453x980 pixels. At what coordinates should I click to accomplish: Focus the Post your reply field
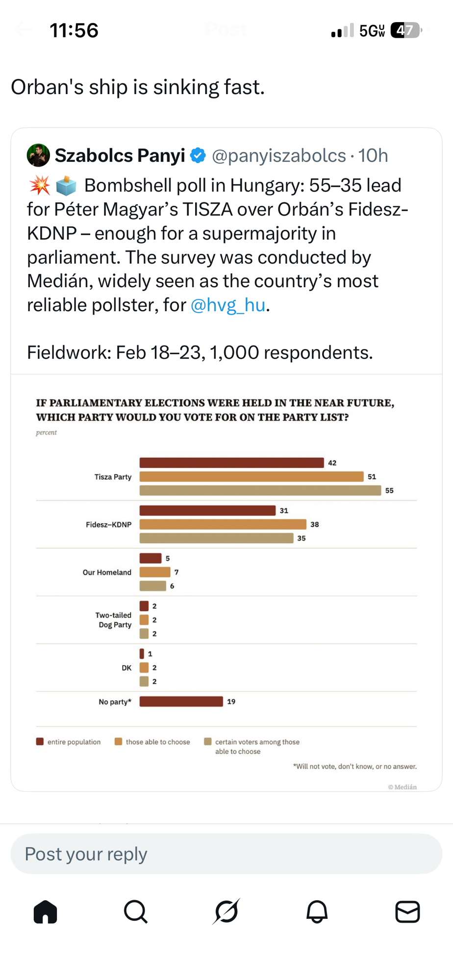coord(226,854)
